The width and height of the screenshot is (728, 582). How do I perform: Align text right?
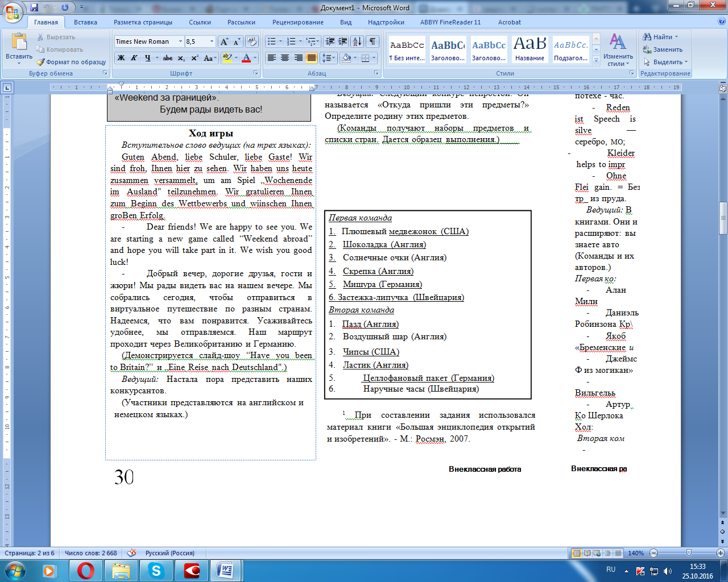298,58
